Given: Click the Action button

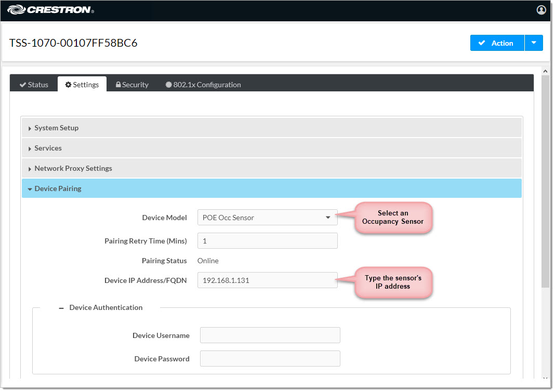Looking at the screenshot, I should (497, 43).
